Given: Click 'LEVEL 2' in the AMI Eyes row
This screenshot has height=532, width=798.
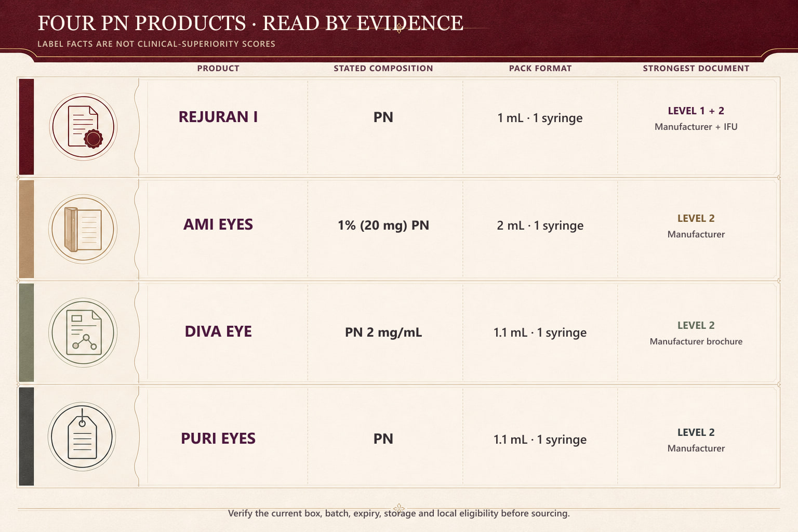Looking at the screenshot, I should point(696,218).
